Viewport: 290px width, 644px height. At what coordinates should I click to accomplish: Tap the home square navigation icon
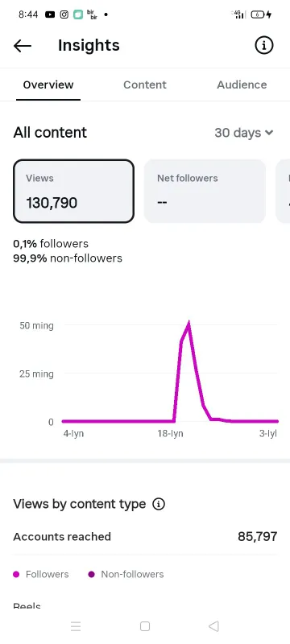144,626
